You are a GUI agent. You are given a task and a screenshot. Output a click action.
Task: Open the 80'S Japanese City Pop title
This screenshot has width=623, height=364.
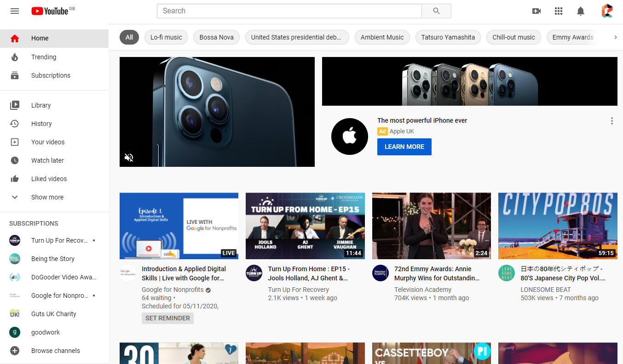[x=563, y=273]
